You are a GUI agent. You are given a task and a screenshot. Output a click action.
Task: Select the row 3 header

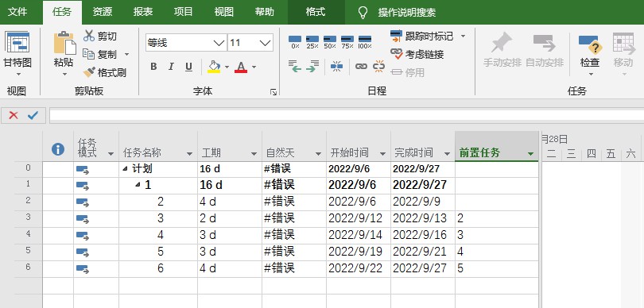[28, 217]
